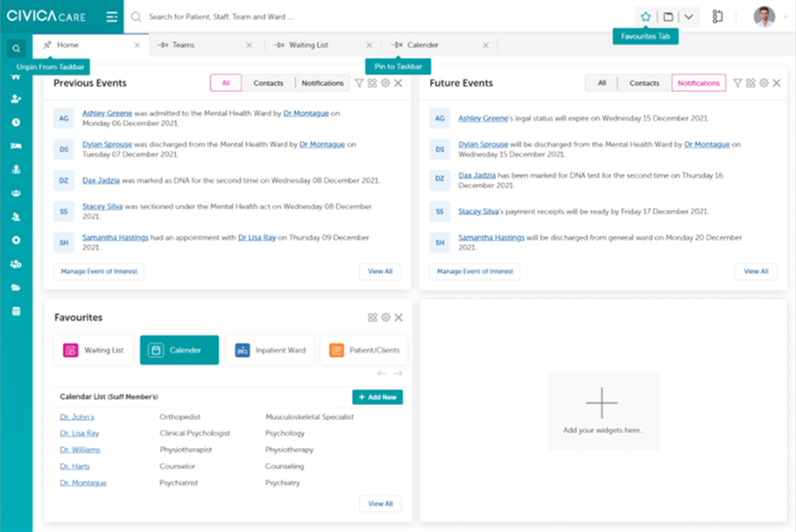Open Ashley Greene link in Previous Events

click(107, 113)
